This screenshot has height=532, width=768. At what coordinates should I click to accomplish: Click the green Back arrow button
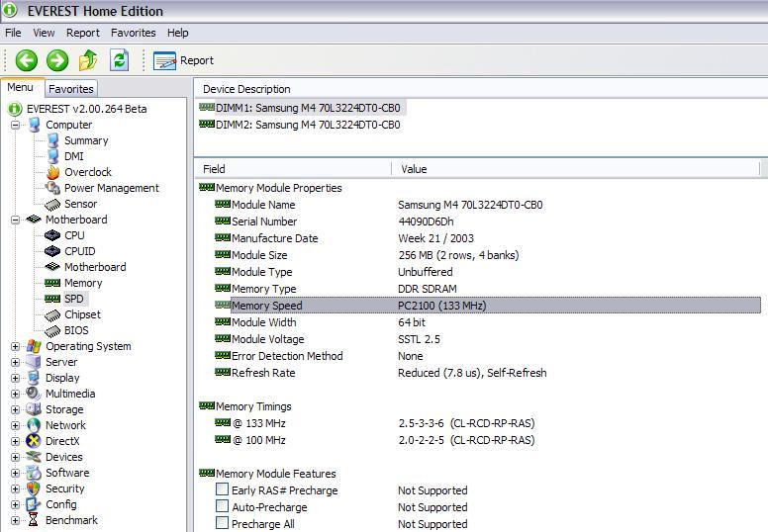(27, 60)
